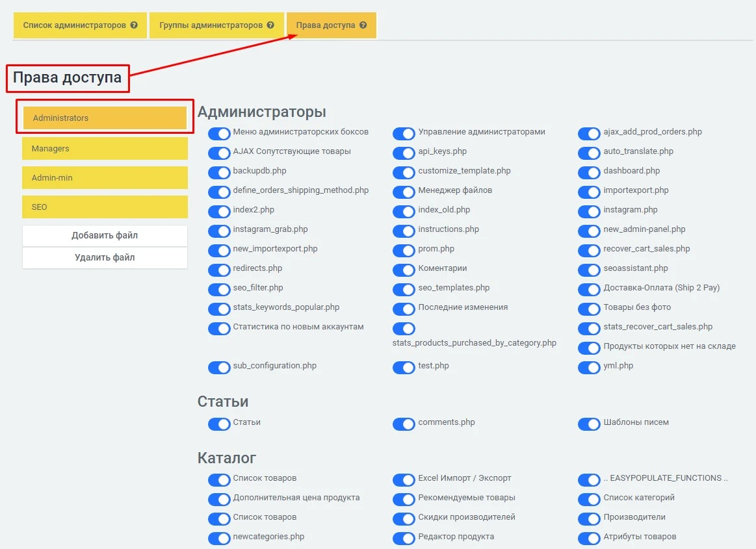Screen dimensions: 756x549
Task: Turn off api_keys.php permission
Action: (x=404, y=153)
